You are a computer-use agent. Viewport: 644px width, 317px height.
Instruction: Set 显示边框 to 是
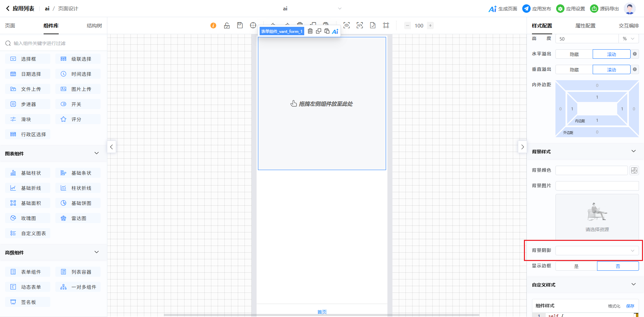tap(576, 266)
